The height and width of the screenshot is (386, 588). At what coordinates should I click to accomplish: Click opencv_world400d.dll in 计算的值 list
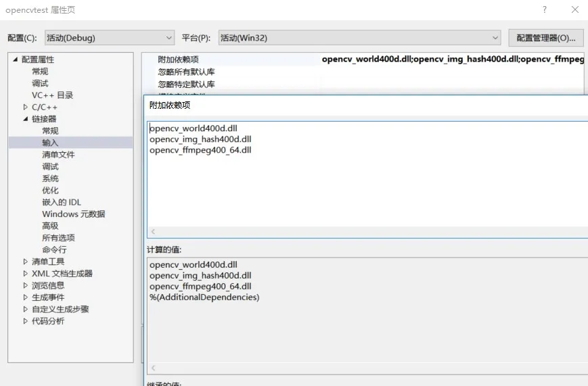click(x=194, y=264)
